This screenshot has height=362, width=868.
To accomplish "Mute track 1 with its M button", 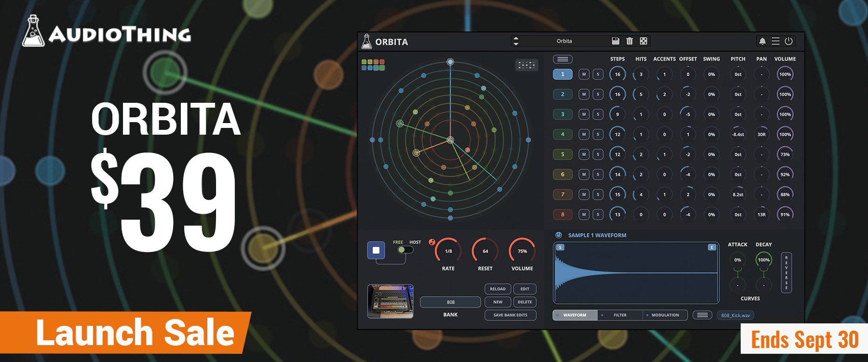I will pyautogui.click(x=584, y=74).
